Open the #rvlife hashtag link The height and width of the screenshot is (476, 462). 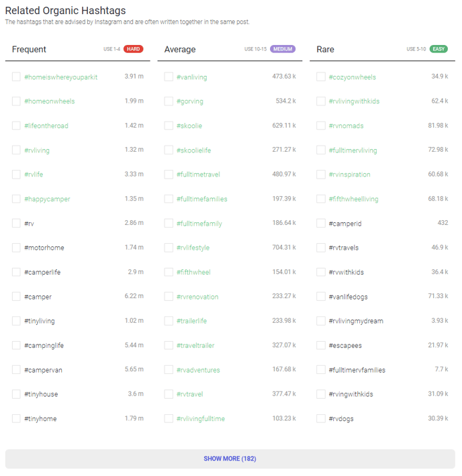click(x=34, y=175)
